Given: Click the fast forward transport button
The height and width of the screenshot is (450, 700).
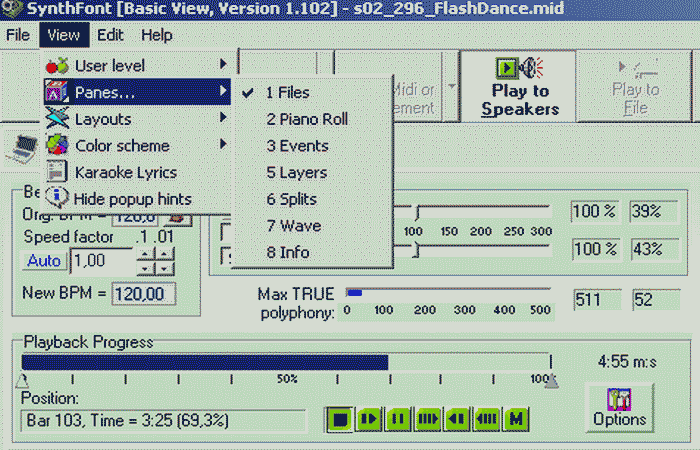Looking at the screenshot, I should coord(428,417).
